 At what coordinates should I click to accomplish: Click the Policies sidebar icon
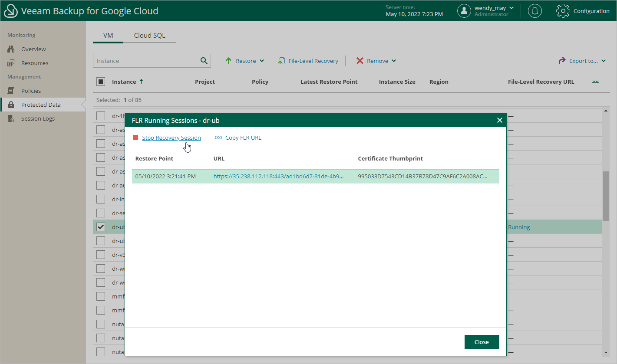tap(11, 91)
